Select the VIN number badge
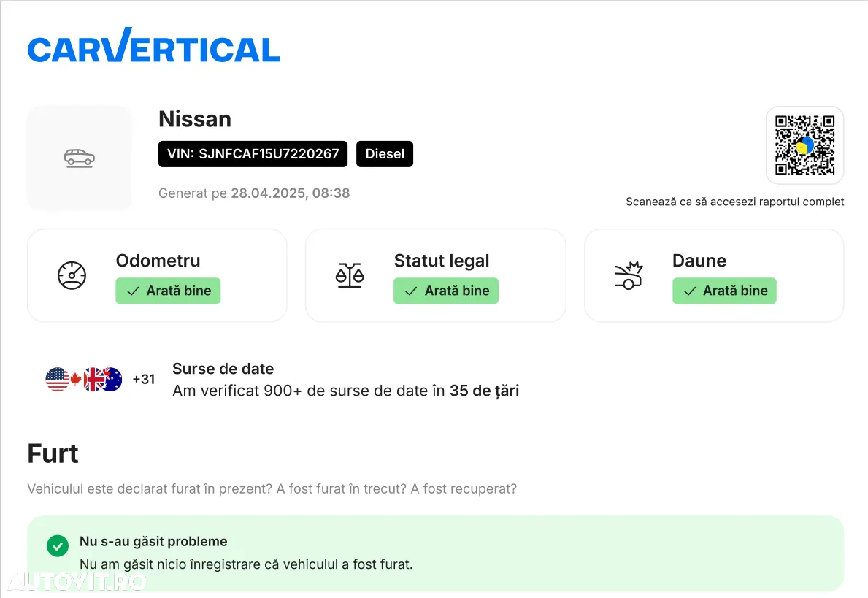Screen dimensions: 868x598 click(253, 154)
